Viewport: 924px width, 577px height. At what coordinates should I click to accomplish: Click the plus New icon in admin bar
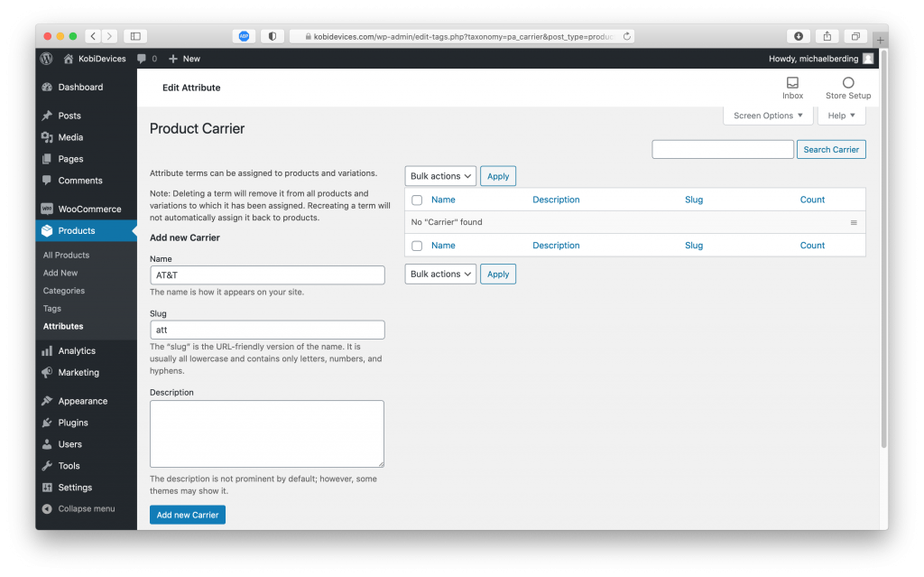pos(172,59)
